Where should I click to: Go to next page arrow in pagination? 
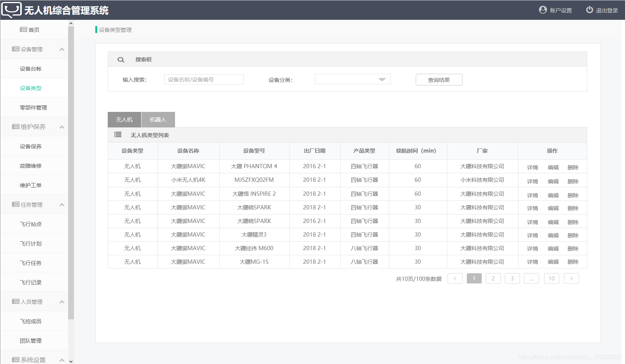pos(571,279)
